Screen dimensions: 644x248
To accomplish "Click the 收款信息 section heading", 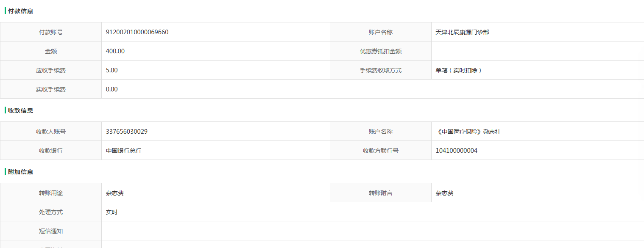I will point(20,110).
